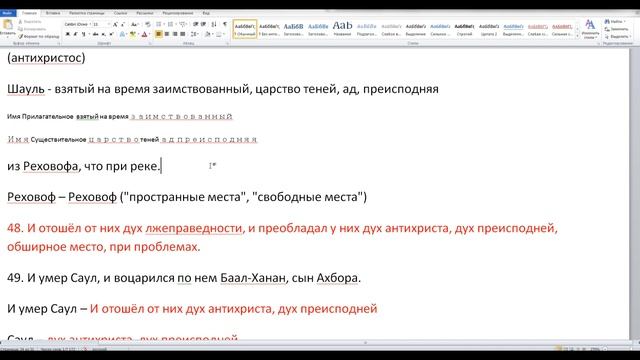Viewport: 640px width, 360px height.
Task: Toggle bold formatting
Action: pyautogui.click(x=68, y=35)
